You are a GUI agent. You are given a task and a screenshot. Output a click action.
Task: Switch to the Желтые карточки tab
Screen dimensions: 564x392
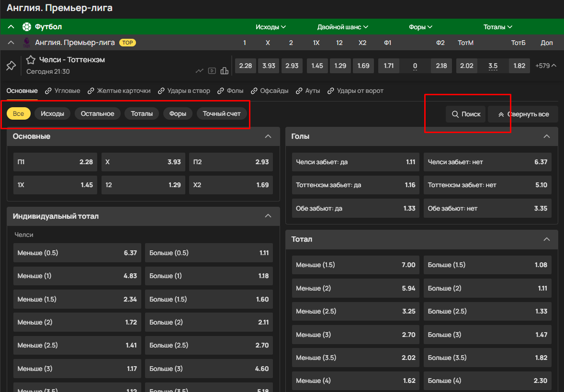coord(119,90)
